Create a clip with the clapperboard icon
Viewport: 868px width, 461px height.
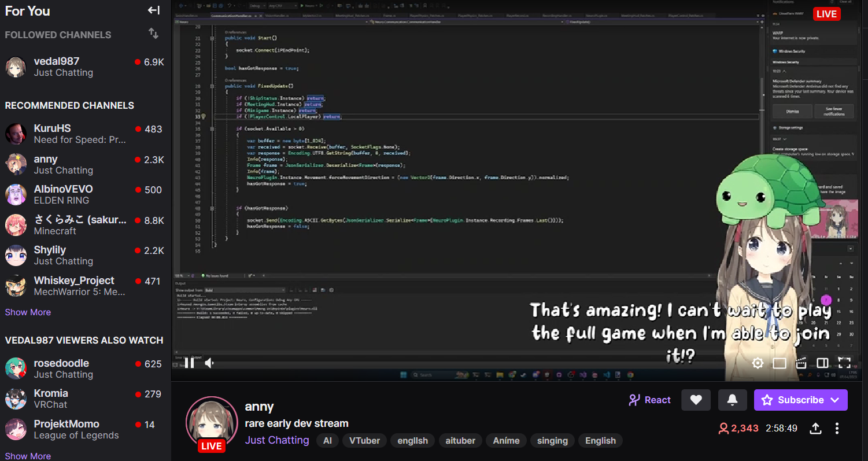pos(801,363)
